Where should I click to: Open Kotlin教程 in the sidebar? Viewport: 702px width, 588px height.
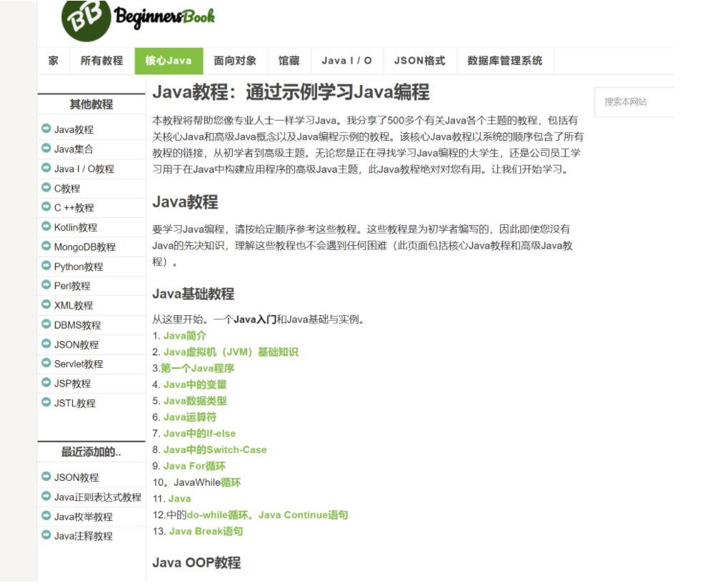click(x=76, y=227)
